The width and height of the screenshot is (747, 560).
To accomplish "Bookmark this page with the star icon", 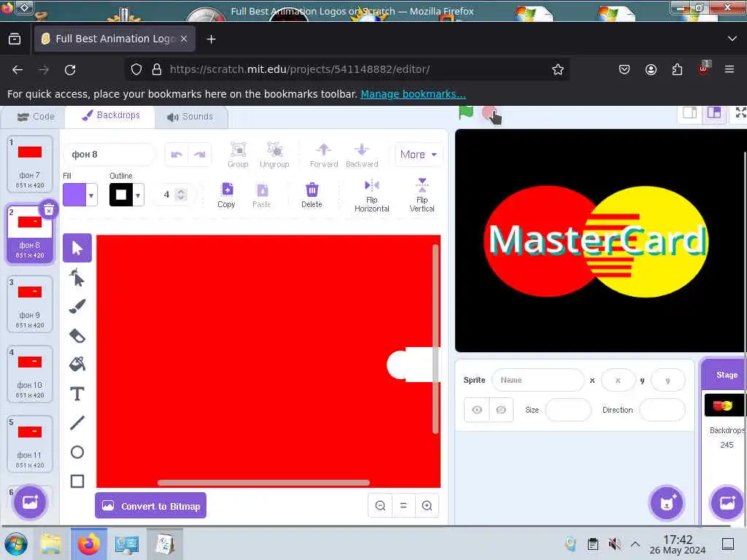I will [558, 69].
